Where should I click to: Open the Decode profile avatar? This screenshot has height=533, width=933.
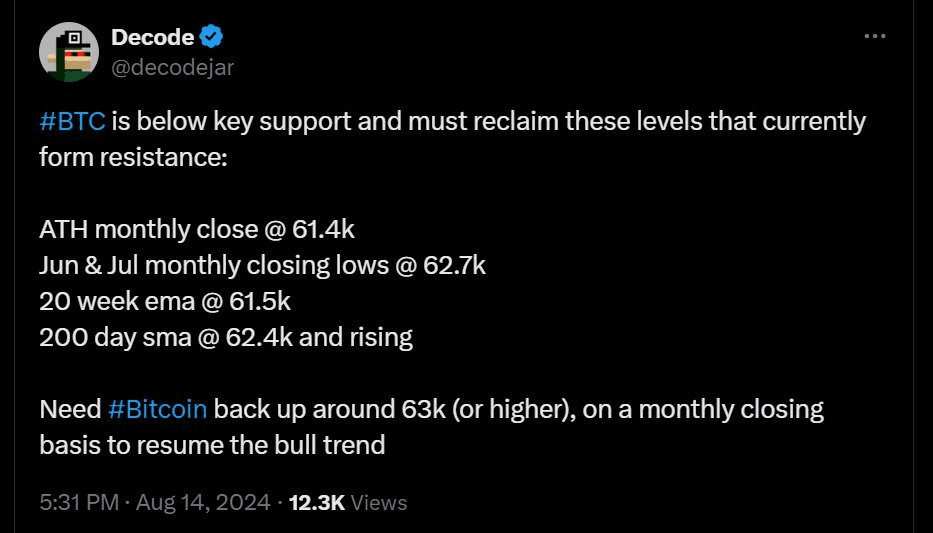(x=68, y=52)
